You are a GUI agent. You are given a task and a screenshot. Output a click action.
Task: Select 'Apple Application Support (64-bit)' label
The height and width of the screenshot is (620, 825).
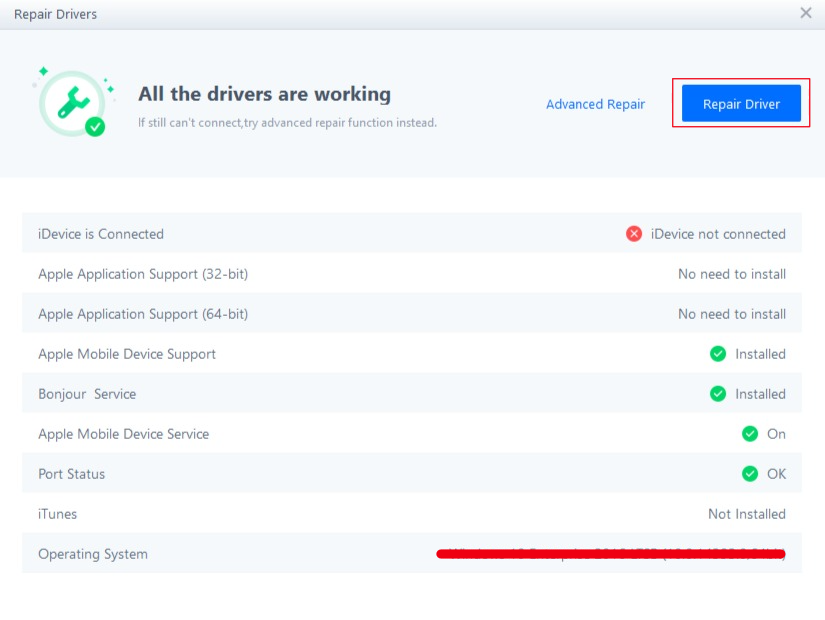click(143, 314)
